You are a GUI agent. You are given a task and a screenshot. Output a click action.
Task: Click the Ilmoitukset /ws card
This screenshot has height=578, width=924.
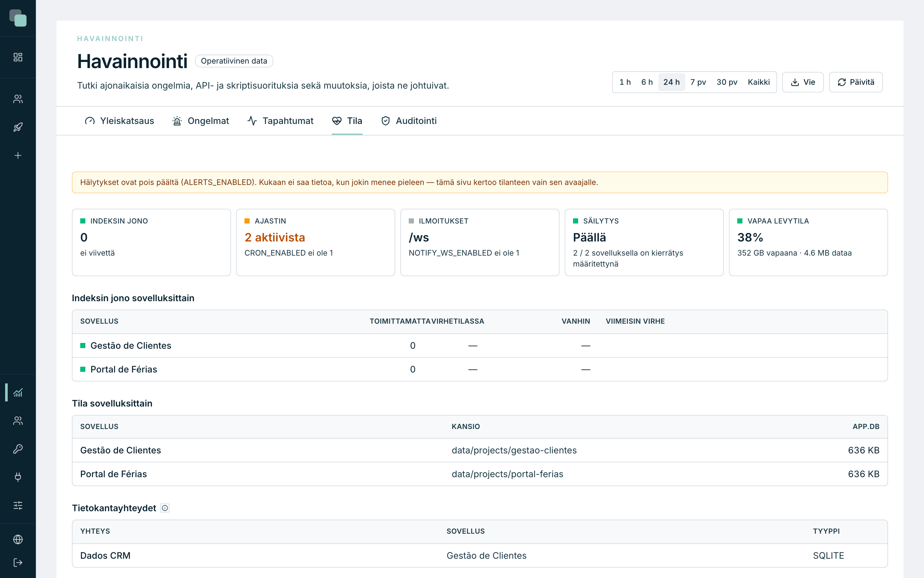coord(480,242)
